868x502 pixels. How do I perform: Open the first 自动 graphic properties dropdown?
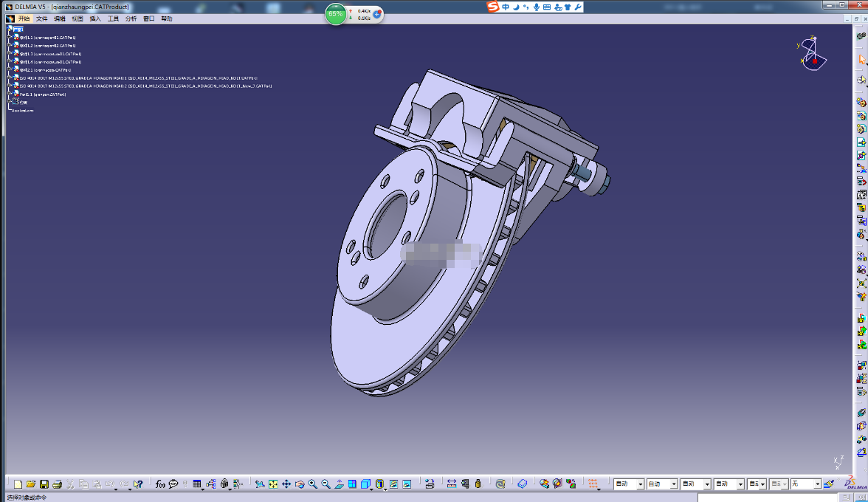[x=628, y=484]
